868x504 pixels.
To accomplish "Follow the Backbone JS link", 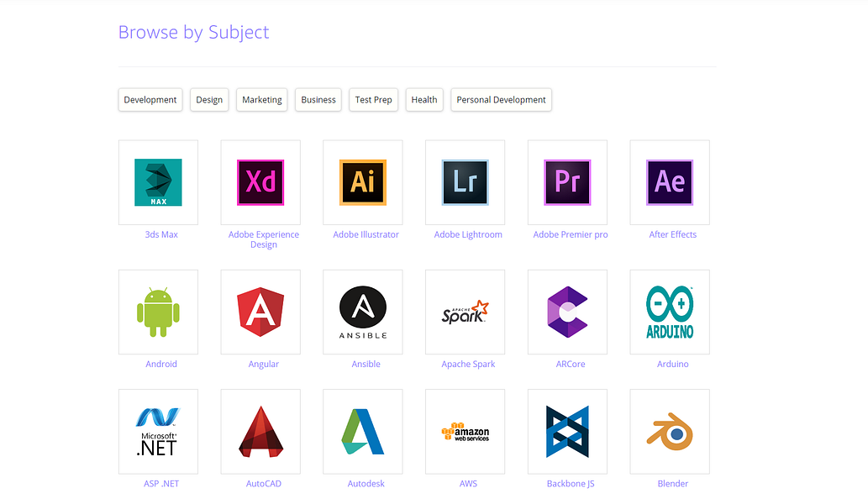I will coord(571,484).
